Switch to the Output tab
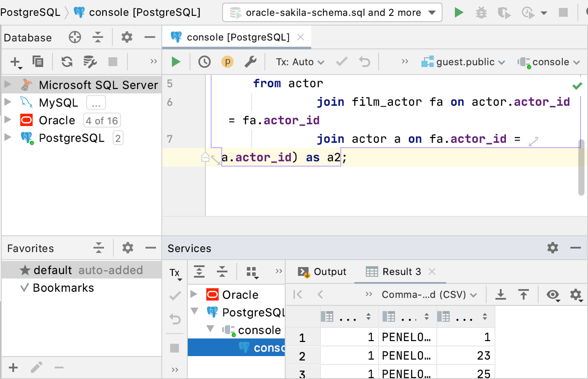588x379 pixels. (323, 271)
